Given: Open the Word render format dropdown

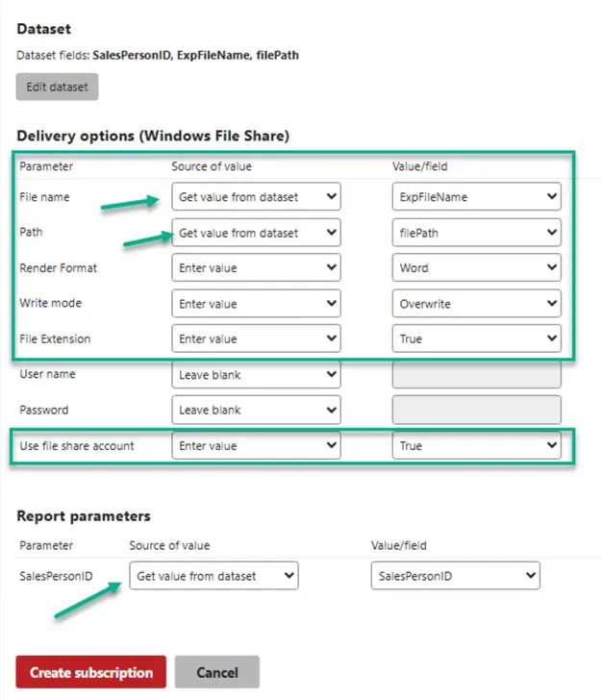Looking at the screenshot, I should click(x=477, y=268).
